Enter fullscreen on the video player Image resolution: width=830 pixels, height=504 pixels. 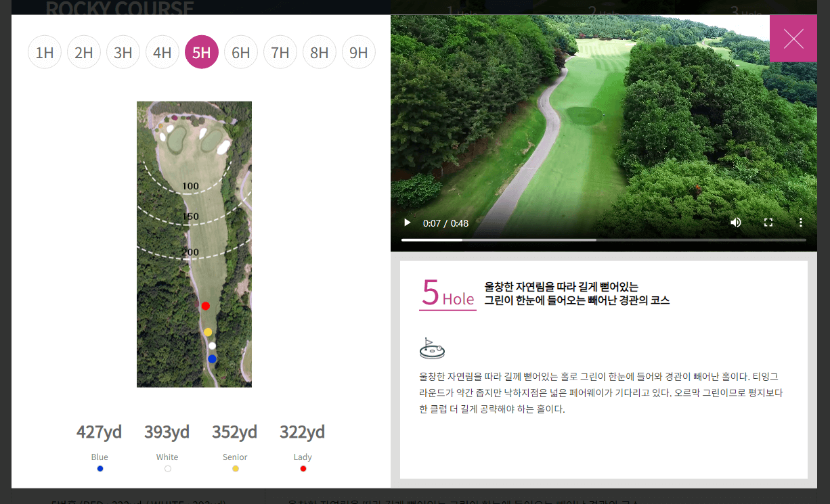(768, 222)
